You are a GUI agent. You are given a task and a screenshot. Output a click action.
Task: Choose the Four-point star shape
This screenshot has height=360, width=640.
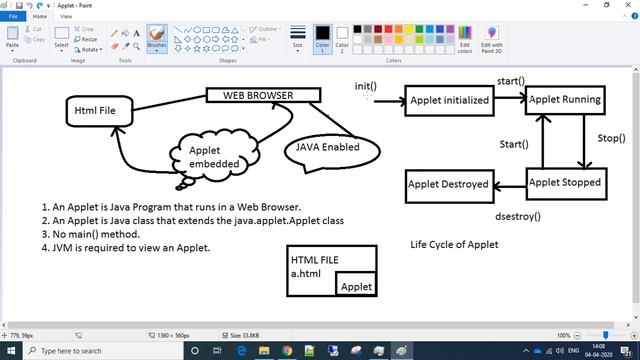187,49
